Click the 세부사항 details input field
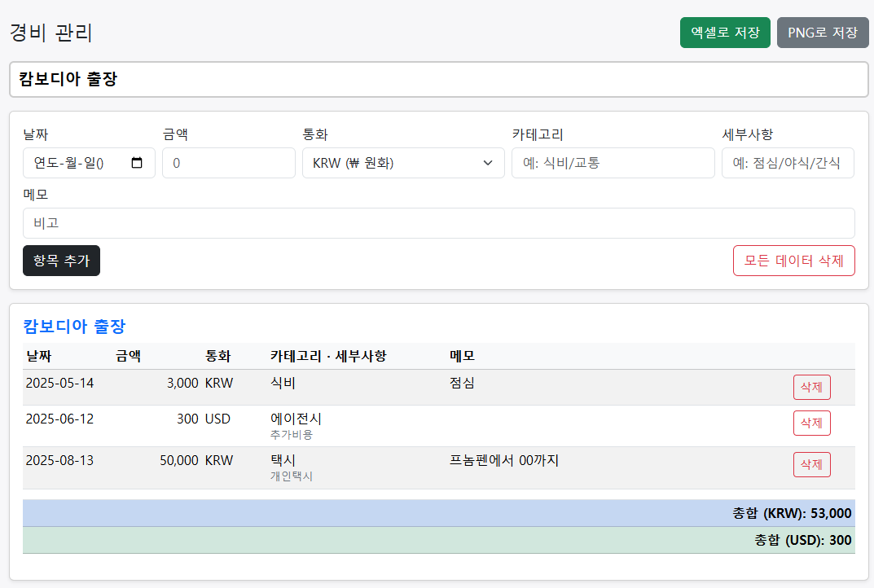Image resolution: width=874 pixels, height=588 pixels. click(788, 163)
